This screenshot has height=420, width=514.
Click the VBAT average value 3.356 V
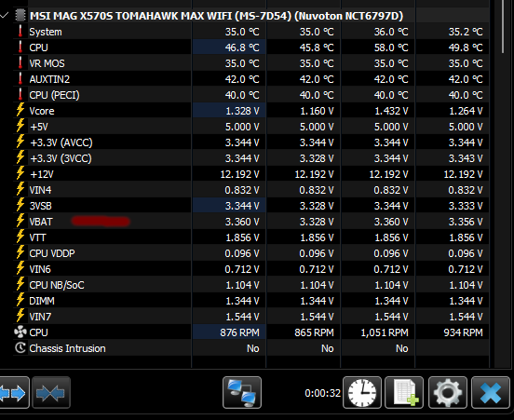[x=466, y=222]
